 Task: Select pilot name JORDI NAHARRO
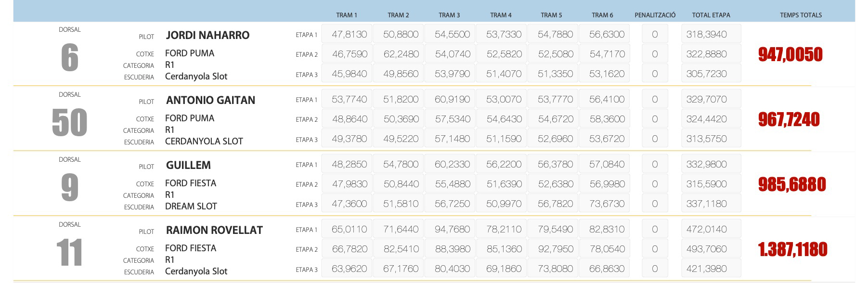(x=207, y=35)
